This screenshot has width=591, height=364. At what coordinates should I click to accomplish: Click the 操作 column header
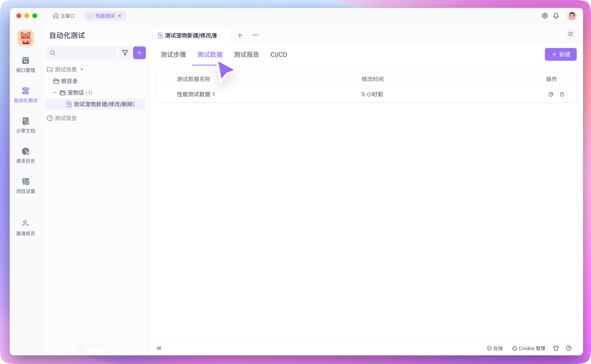coord(551,79)
